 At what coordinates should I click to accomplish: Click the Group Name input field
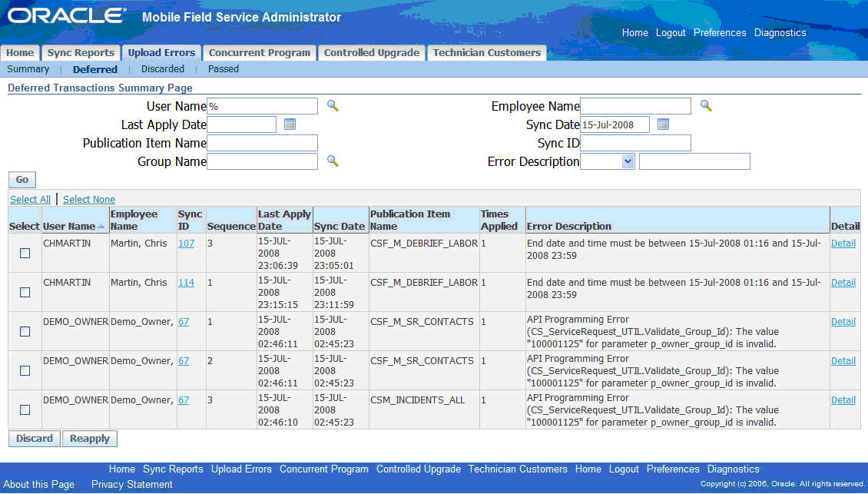click(x=263, y=161)
